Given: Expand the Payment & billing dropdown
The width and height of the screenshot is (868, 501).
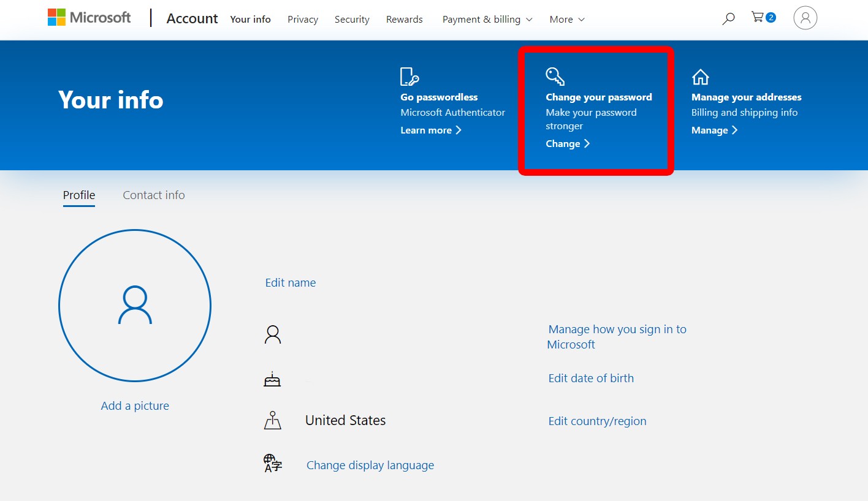Looking at the screenshot, I should (x=487, y=19).
